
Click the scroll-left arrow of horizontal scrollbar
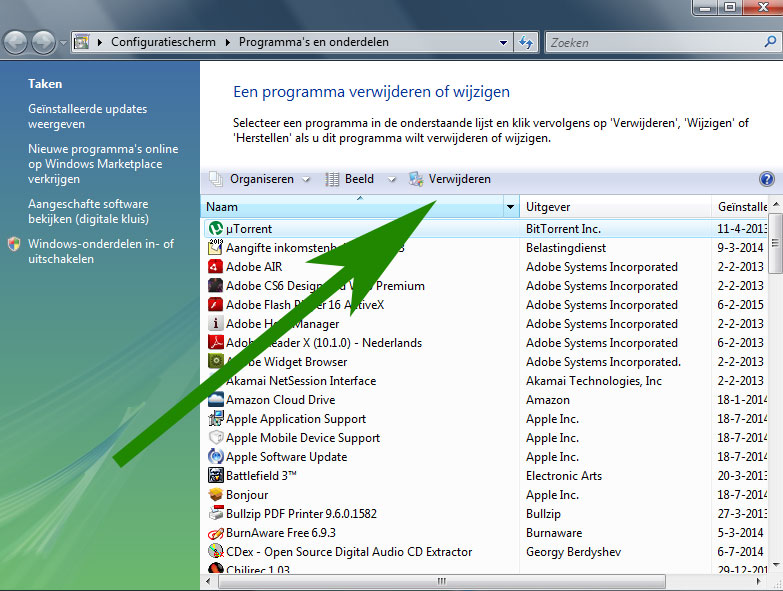click(x=208, y=581)
